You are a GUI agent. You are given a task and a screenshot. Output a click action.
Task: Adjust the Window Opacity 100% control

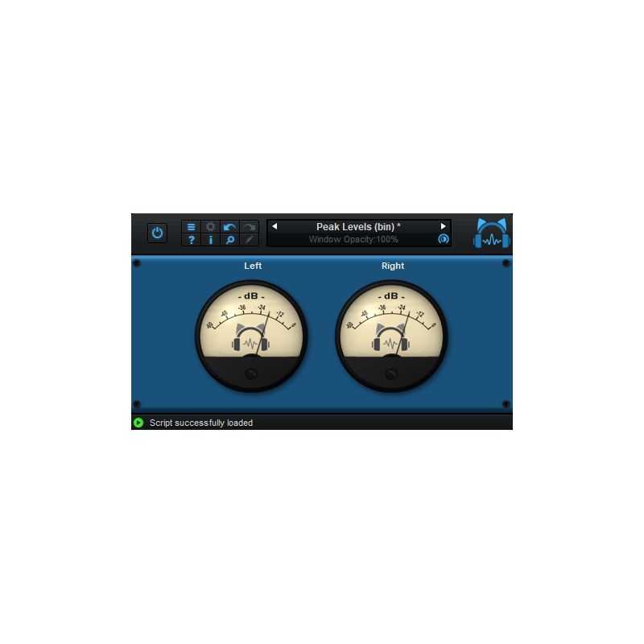click(356, 239)
